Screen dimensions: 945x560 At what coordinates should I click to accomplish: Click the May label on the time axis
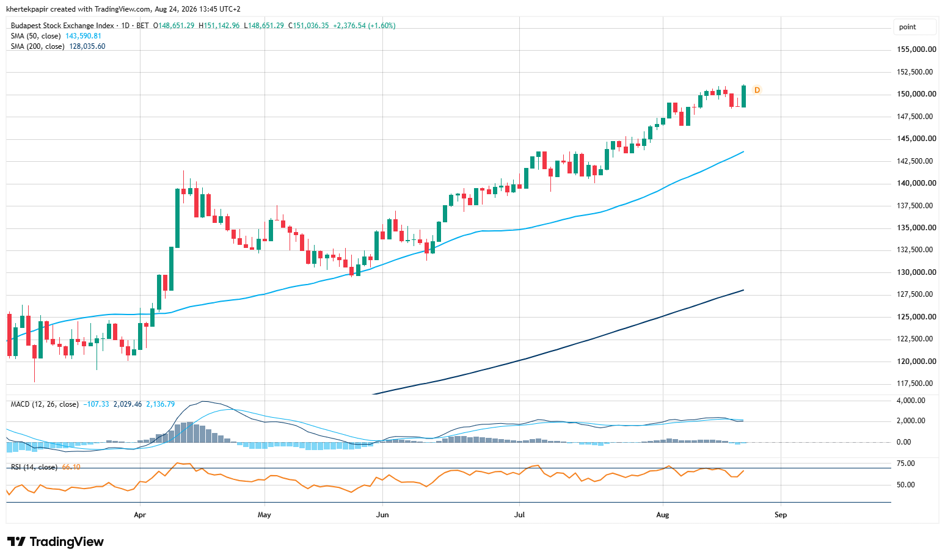[265, 515]
